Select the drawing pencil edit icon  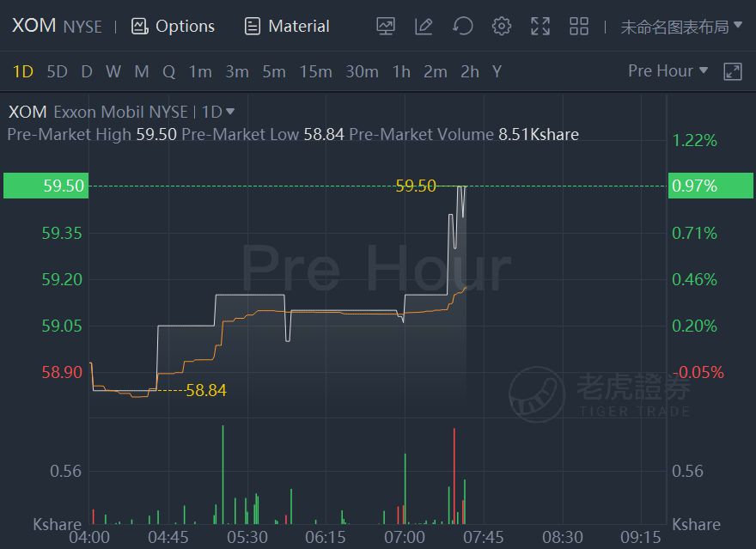pos(424,26)
